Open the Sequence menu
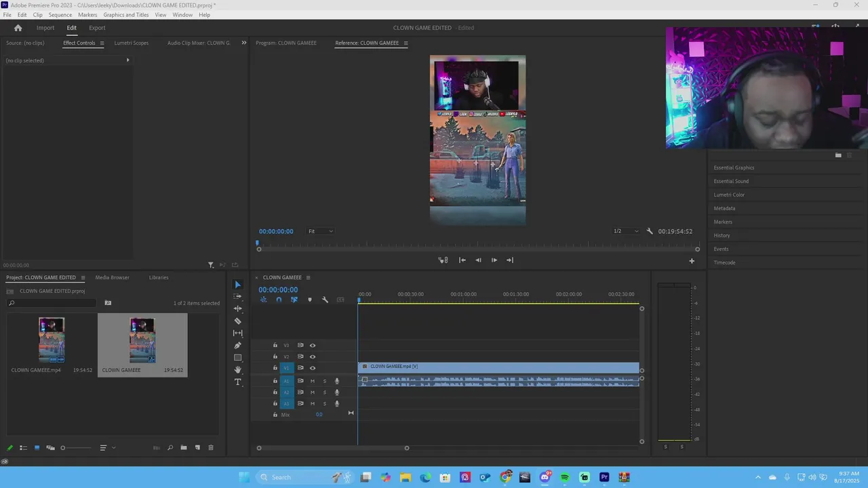The image size is (868, 488). click(60, 15)
